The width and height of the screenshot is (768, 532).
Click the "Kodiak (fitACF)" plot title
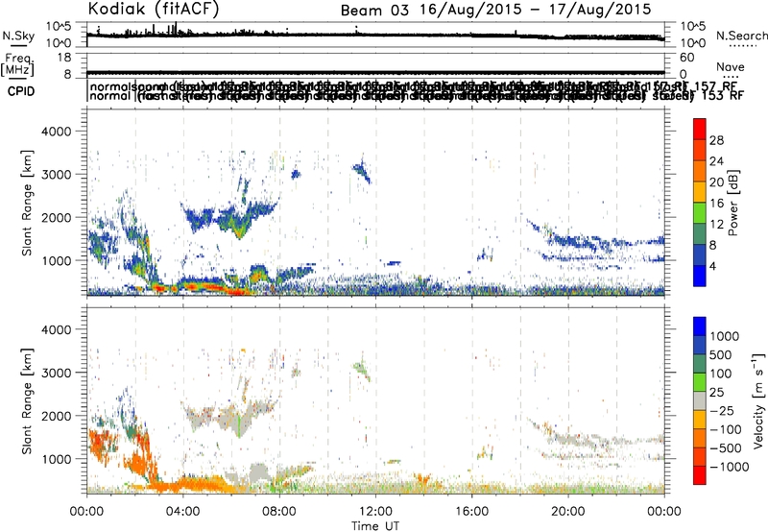point(154,9)
